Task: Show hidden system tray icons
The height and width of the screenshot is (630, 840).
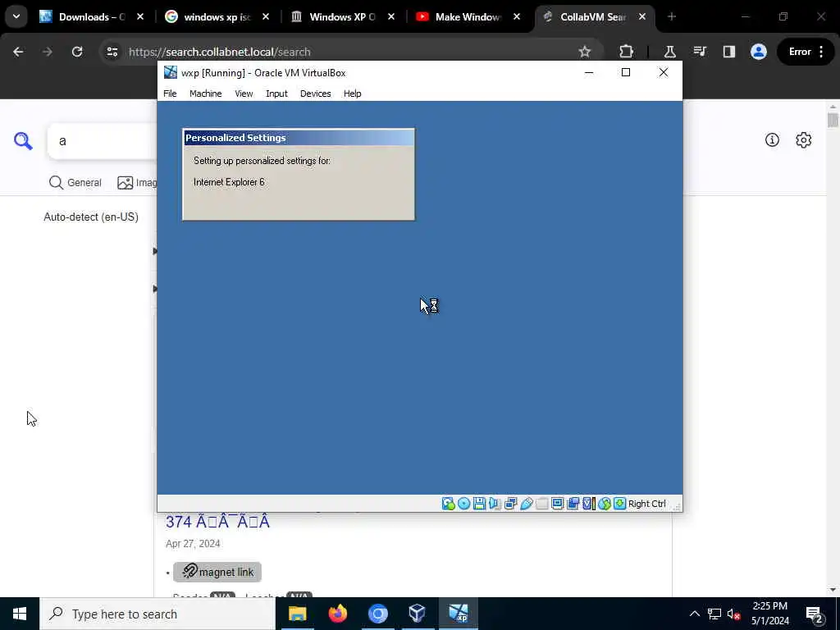Action: 694,614
